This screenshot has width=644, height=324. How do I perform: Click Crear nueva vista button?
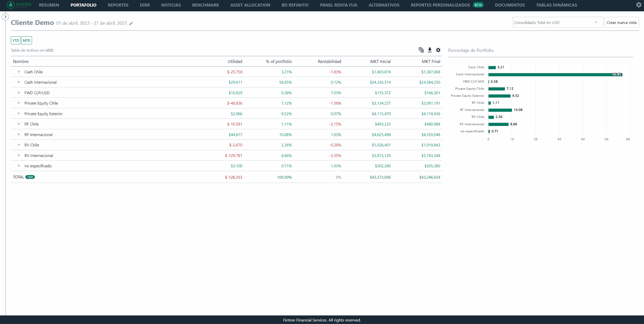621,22
